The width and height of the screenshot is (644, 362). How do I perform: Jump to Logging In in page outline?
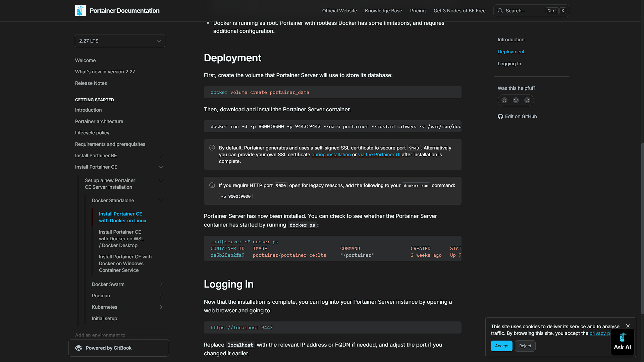pyautogui.click(x=509, y=64)
